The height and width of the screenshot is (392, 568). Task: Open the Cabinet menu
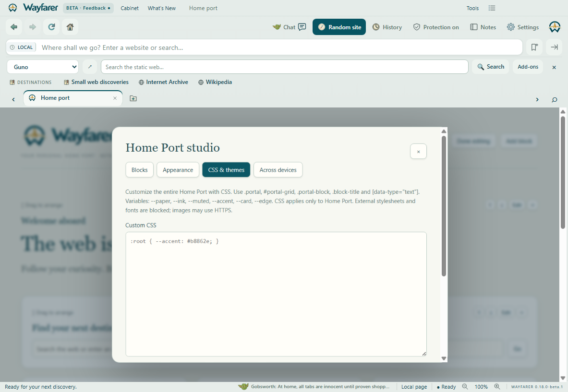pos(130,8)
